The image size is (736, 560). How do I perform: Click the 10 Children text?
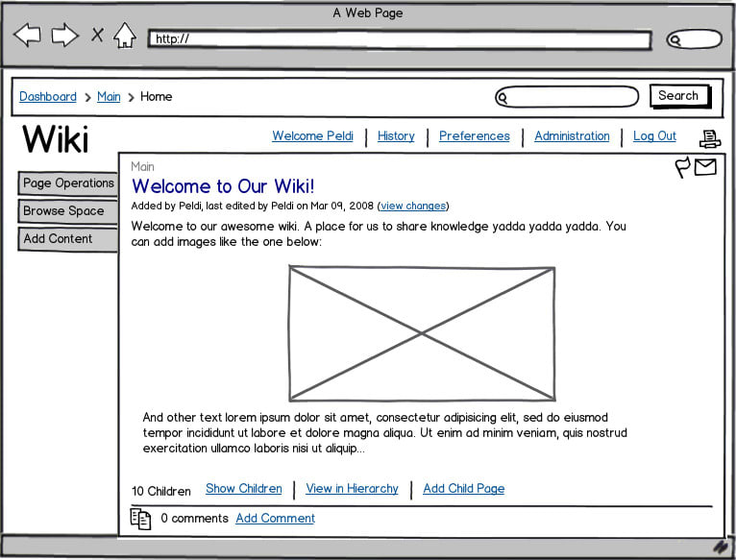click(x=161, y=492)
